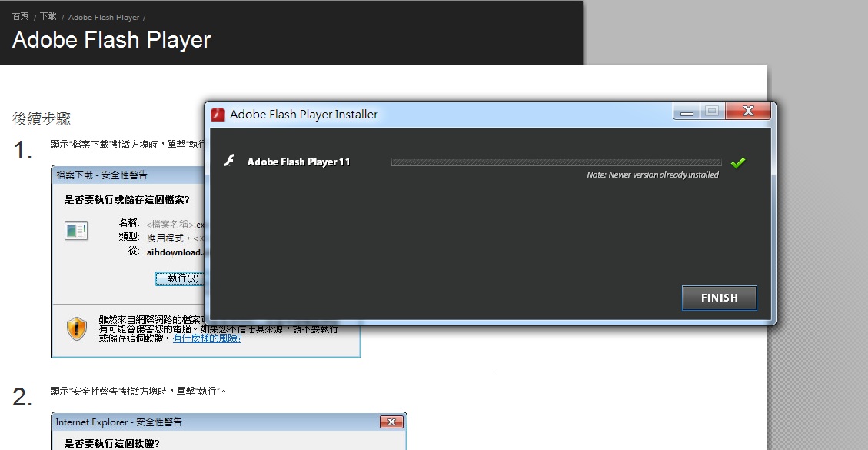Click the red Flash icon in the installer title bar
This screenshot has width=868, height=450.
[x=218, y=115]
